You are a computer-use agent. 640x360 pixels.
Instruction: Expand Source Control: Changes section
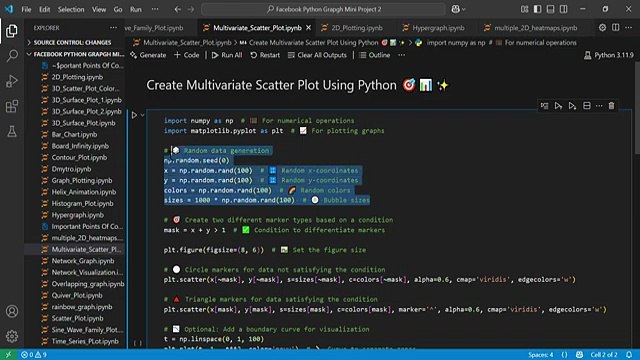[x=75, y=42]
